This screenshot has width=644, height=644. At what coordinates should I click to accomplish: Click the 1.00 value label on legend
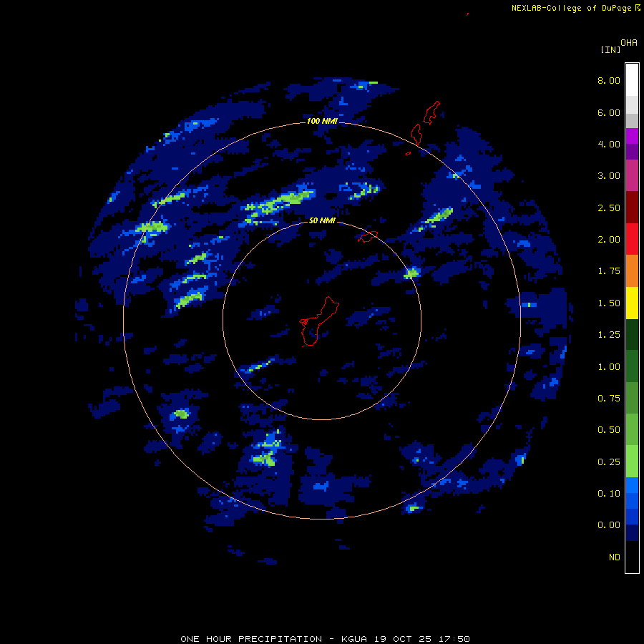click(x=609, y=367)
